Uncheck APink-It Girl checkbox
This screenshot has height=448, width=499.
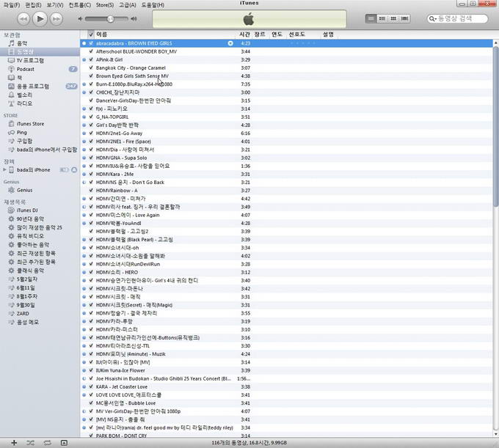(x=91, y=59)
